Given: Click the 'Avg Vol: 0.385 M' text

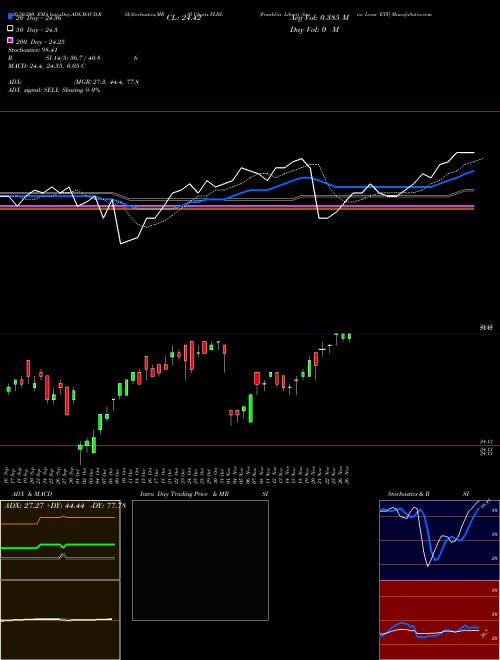Looking at the screenshot, I should point(319,18).
